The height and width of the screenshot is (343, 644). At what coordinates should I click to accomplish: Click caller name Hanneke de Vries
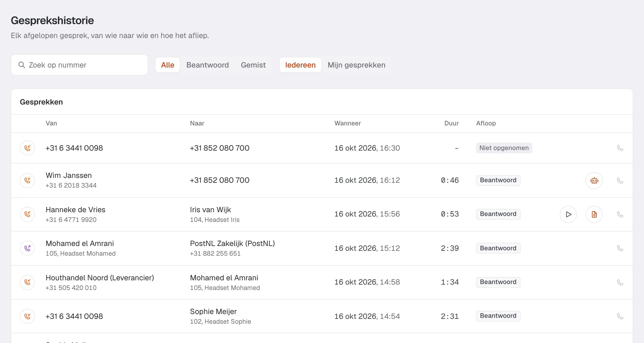(75, 210)
